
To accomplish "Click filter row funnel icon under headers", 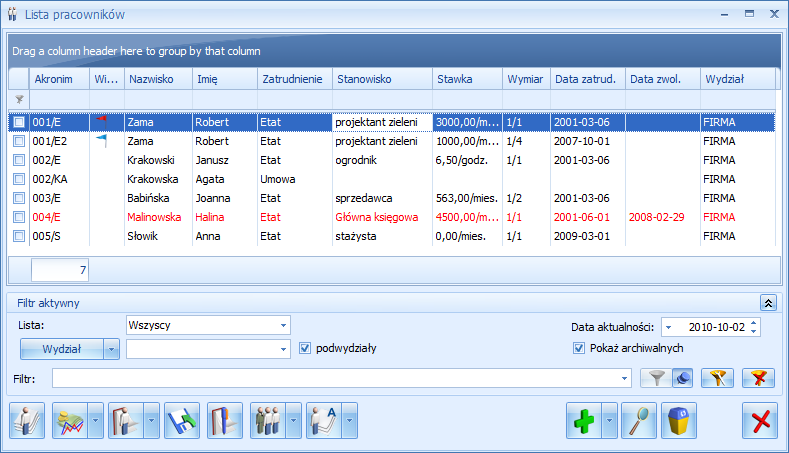I will pyautogui.click(x=19, y=99).
